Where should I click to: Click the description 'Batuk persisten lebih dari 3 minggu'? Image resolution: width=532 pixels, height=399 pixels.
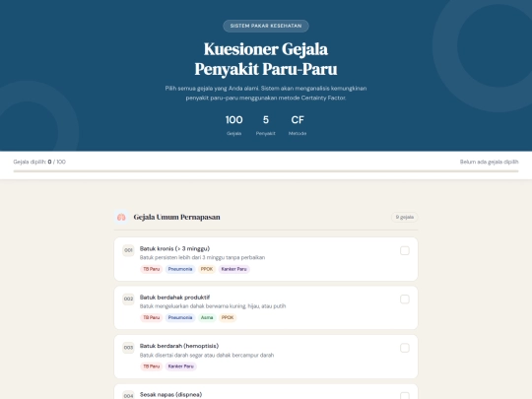[x=202, y=257]
